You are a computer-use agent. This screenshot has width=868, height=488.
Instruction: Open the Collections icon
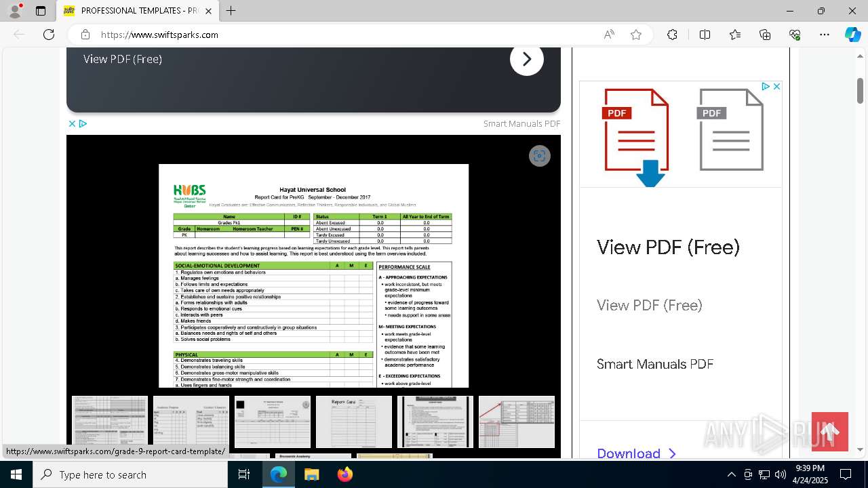(765, 35)
